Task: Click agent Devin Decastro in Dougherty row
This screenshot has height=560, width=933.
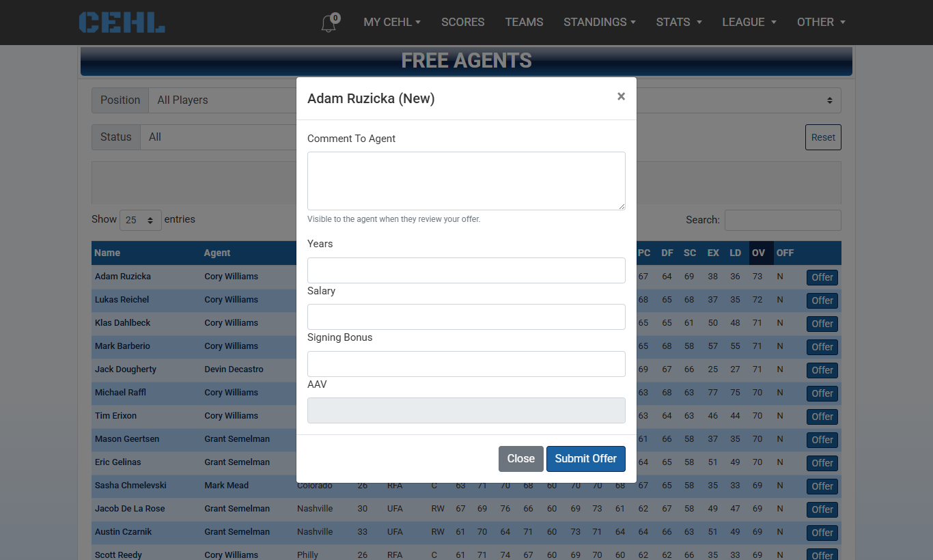Action: (234, 369)
